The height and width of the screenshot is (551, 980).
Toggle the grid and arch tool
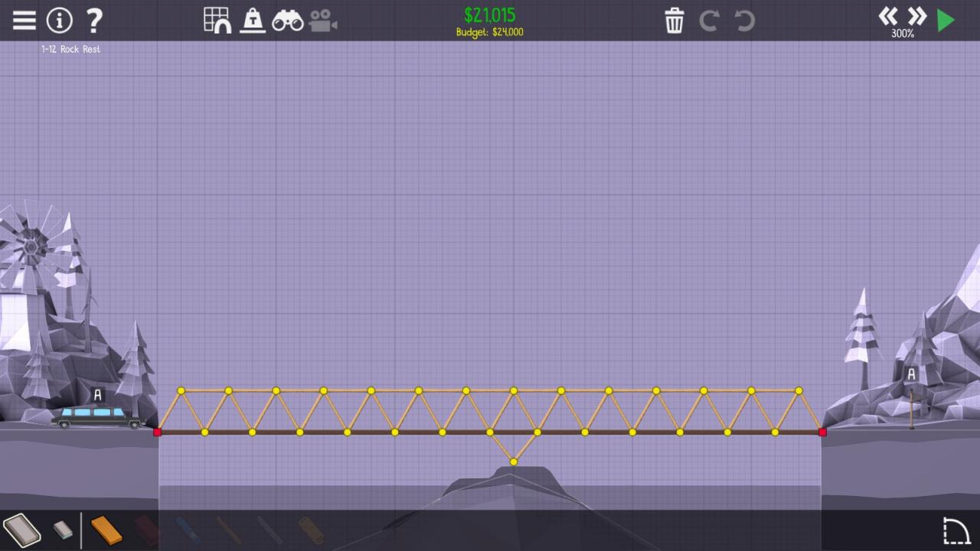pos(217,20)
